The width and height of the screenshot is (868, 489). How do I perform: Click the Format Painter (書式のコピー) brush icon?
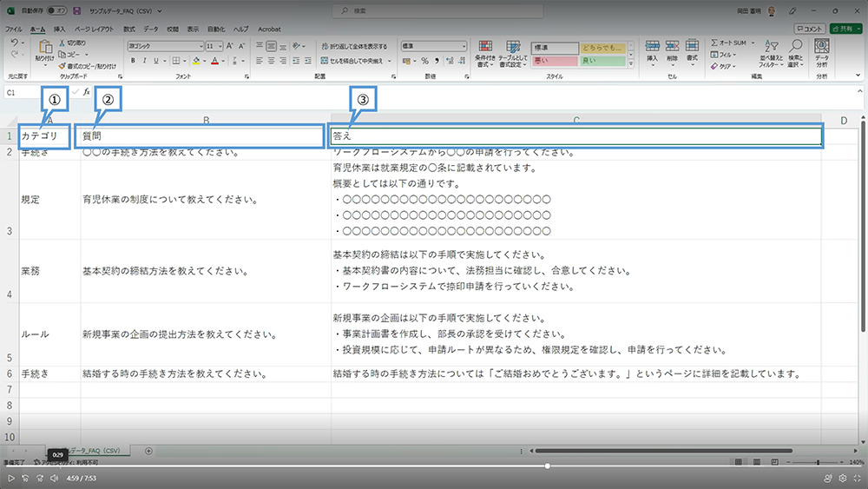62,66
